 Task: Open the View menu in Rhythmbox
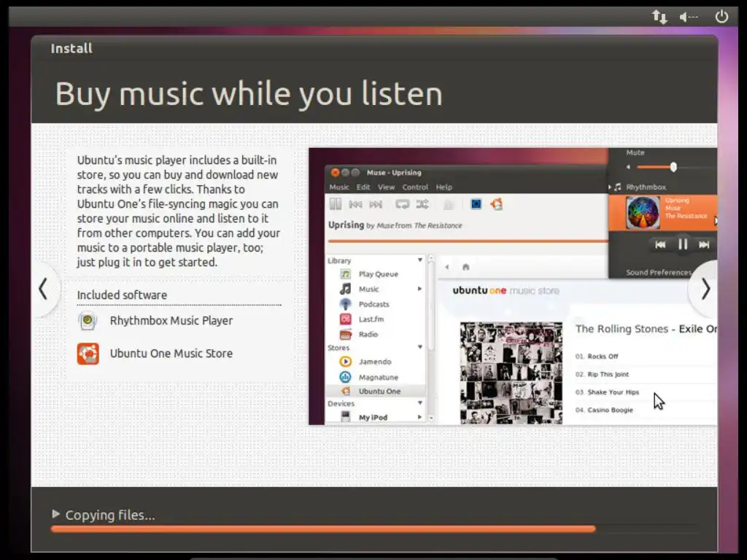coord(387,187)
